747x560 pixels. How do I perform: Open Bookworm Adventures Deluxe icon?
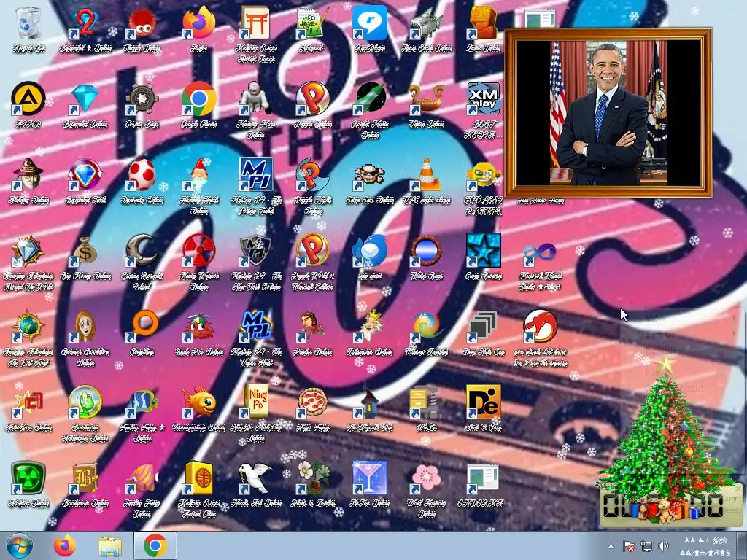pyautogui.click(x=85, y=402)
